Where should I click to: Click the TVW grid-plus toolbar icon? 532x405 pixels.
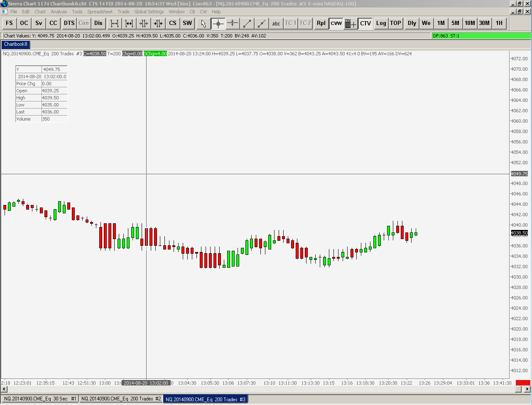[351, 23]
